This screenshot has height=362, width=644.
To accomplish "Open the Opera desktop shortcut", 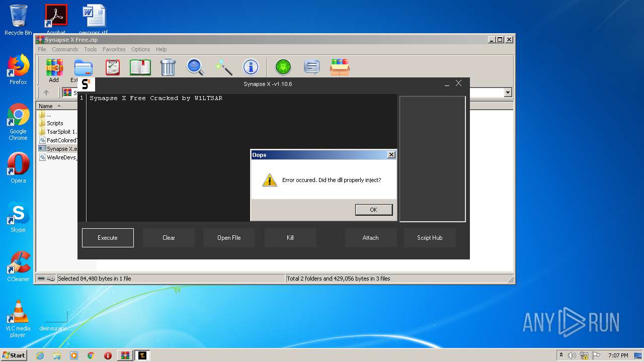I will click(x=18, y=168).
